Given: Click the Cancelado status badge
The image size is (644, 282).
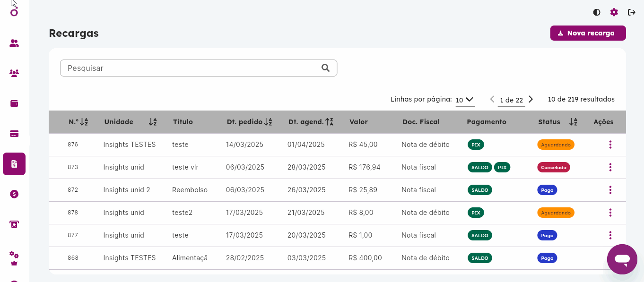Looking at the screenshot, I should pyautogui.click(x=553, y=167).
